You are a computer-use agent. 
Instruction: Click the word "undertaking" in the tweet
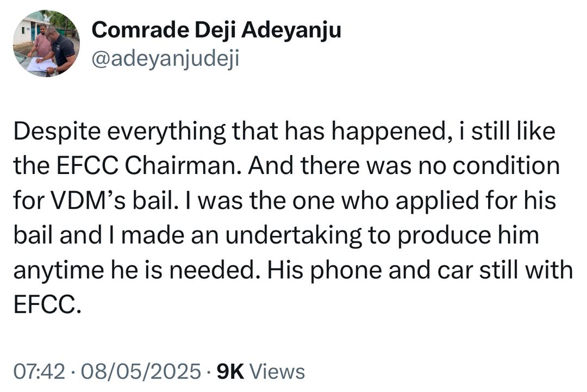278,235
